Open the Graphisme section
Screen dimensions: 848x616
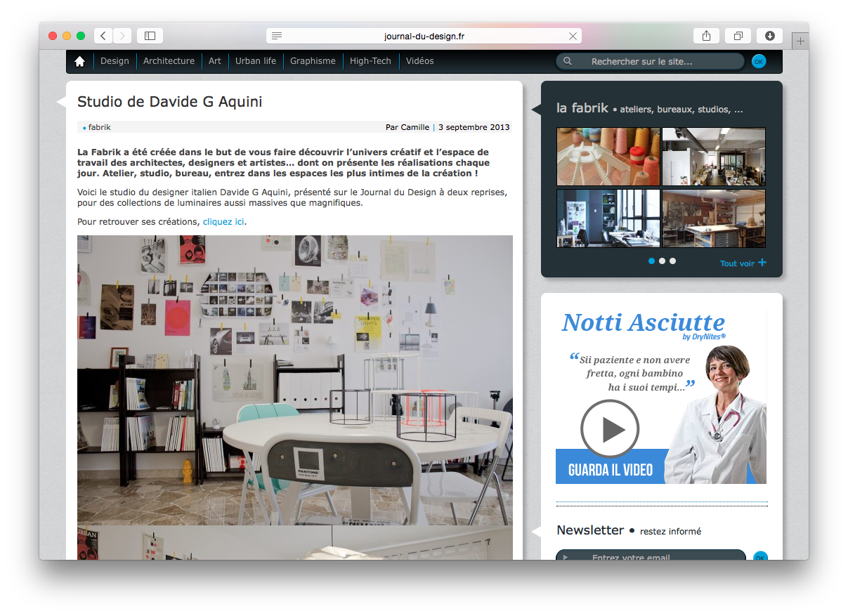click(313, 61)
